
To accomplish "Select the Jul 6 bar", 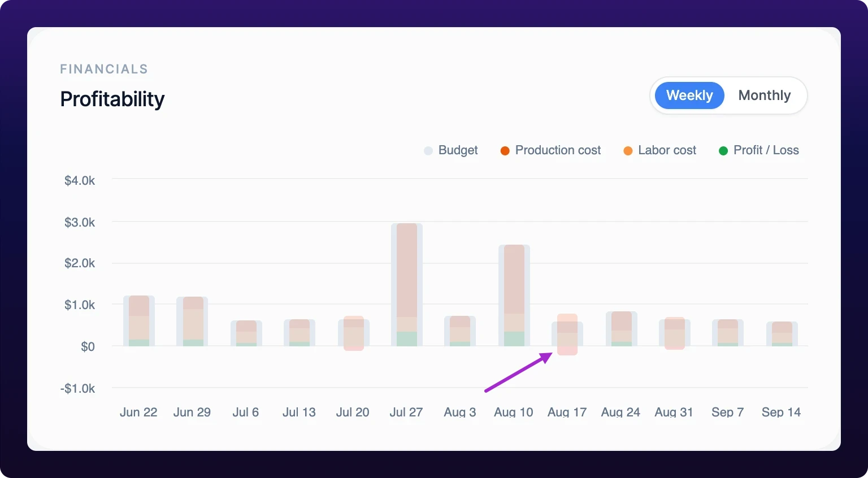I will (x=246, y=333).
